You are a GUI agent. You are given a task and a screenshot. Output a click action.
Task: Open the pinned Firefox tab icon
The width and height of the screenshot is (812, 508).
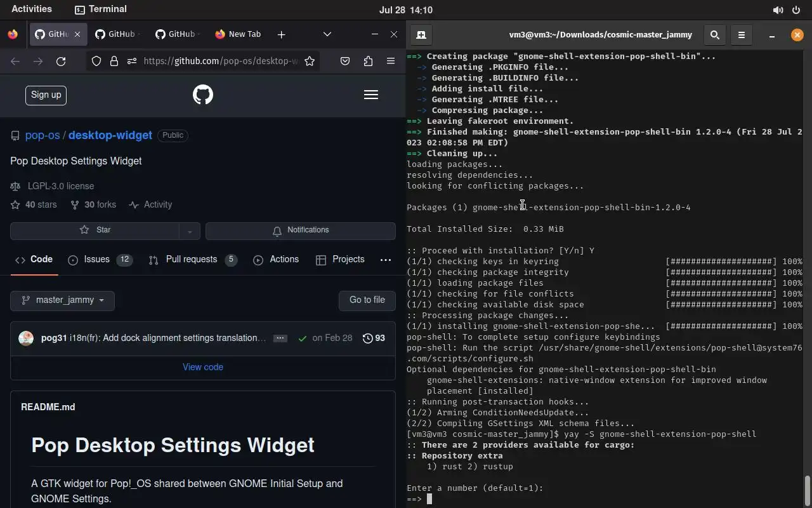pos(13,34)
